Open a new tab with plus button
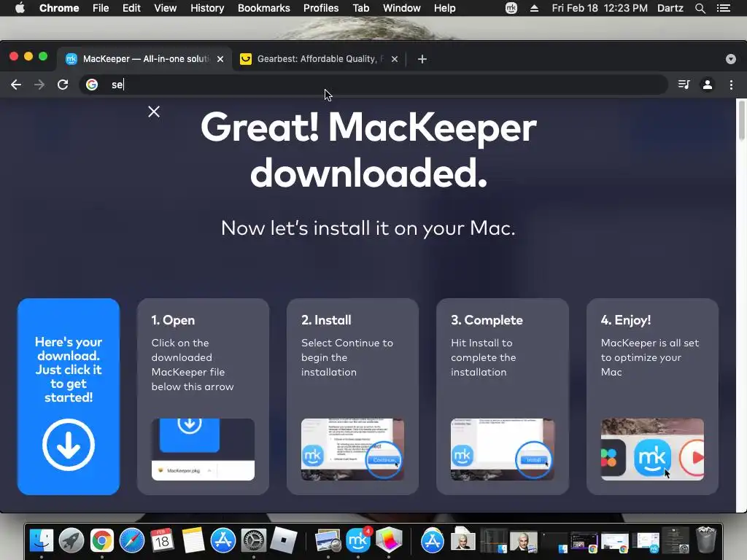 click(422, 59)
